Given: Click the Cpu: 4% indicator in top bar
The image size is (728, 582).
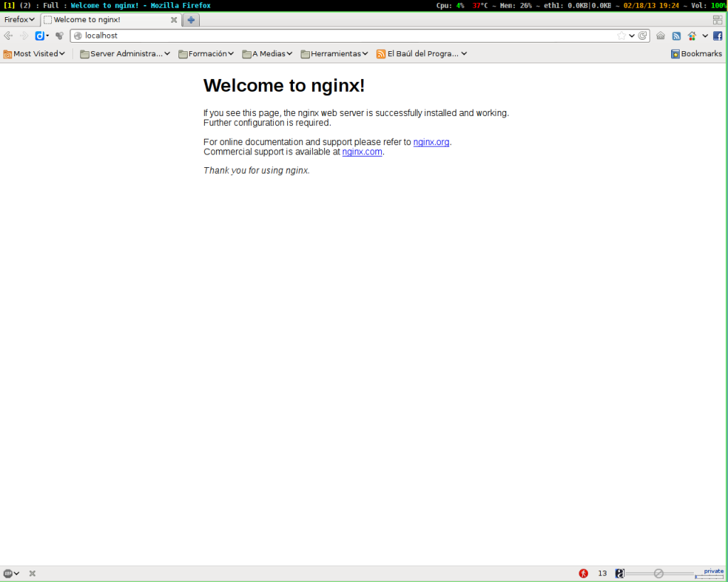Looking at the screenshot, I should tap(450, 6).
